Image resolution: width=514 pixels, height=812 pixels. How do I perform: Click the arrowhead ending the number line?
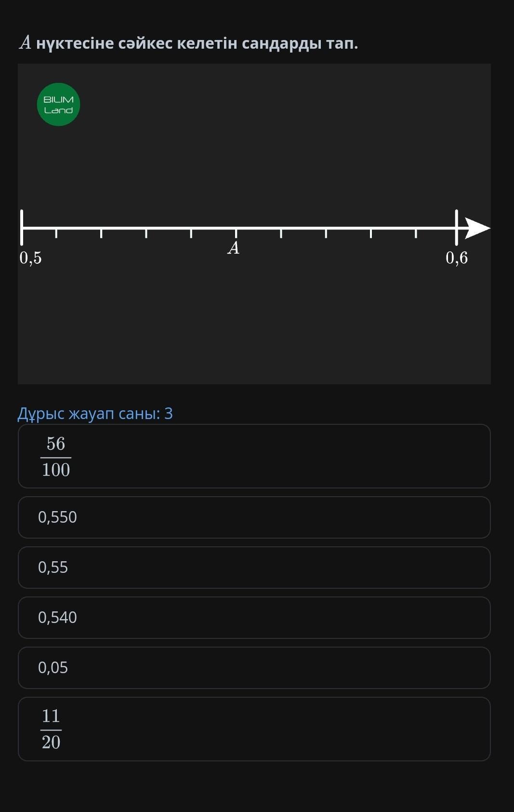(x=477, y=228)
